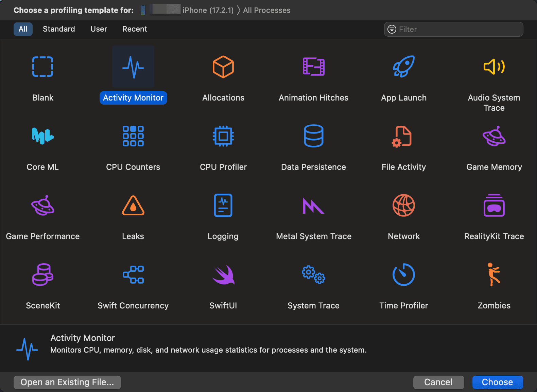This screenshot has width=537, height=392.
Task: Click the Allocations label text
Action: tap(223, 98)
